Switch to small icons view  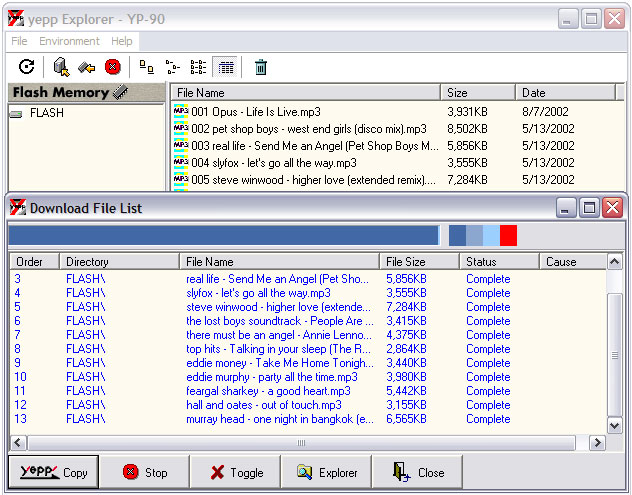click(173, 67)
